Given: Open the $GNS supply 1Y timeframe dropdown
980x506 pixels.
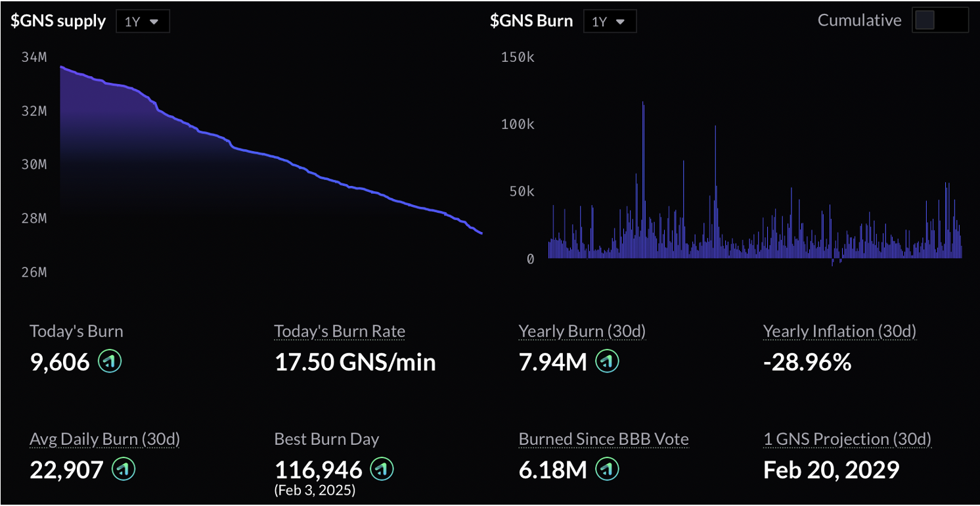Looking at the screenshot, I should click(x=143, y=21).
